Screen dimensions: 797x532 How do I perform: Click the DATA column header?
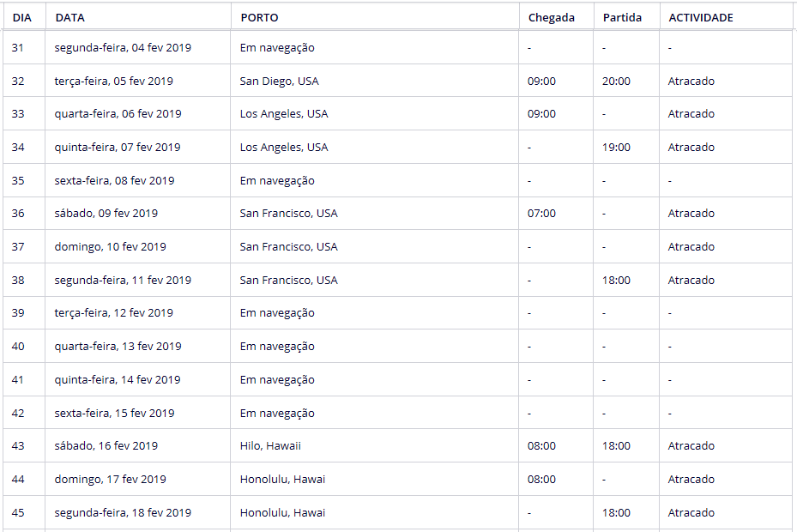pos(69,17)
